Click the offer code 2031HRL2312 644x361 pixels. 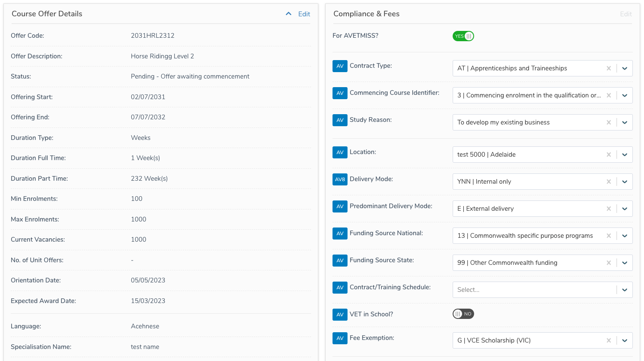coord(153,36)
